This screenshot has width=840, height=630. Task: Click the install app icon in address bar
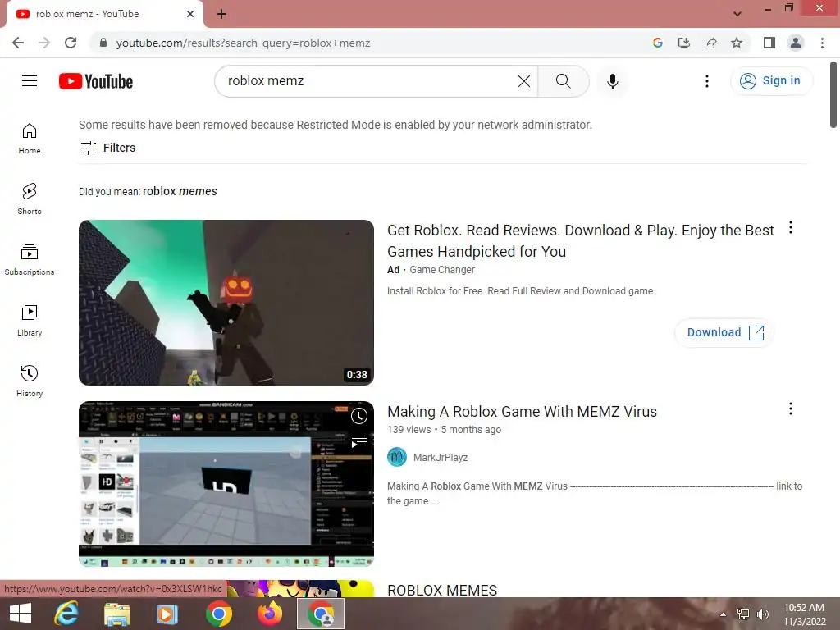pyautogui.click(x=684, y=43)
